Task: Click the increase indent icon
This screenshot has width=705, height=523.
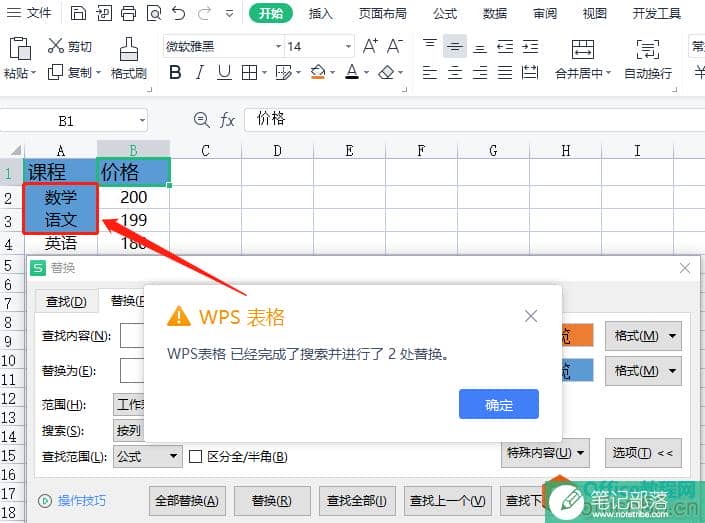Action: pos(530,46)
